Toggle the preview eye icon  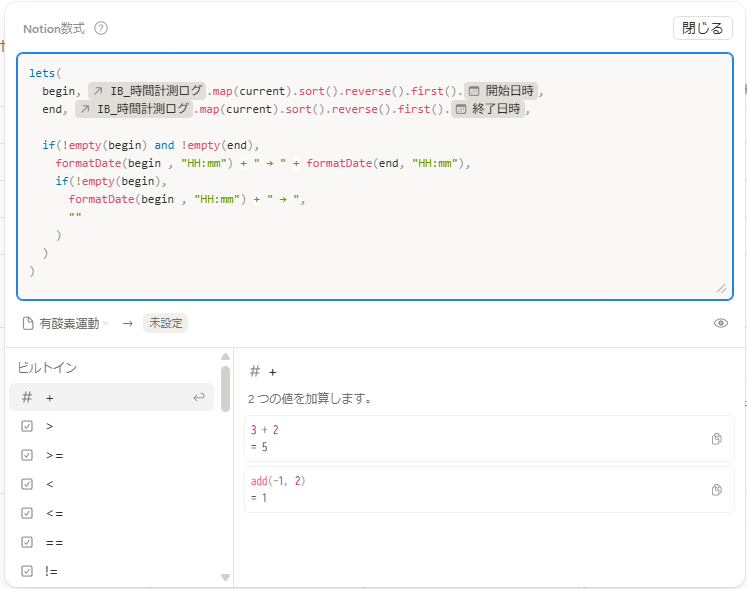(x=721, y=323)
